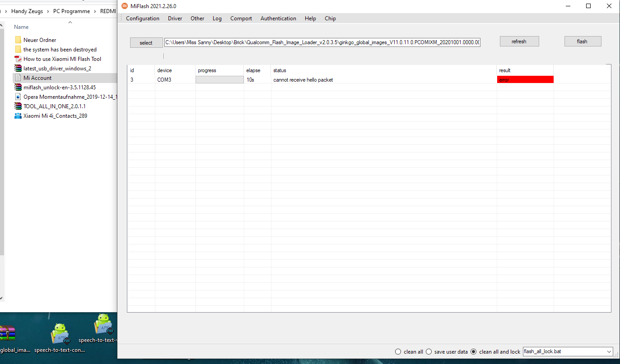Click the Name column header in Explorer

point(21,27)
